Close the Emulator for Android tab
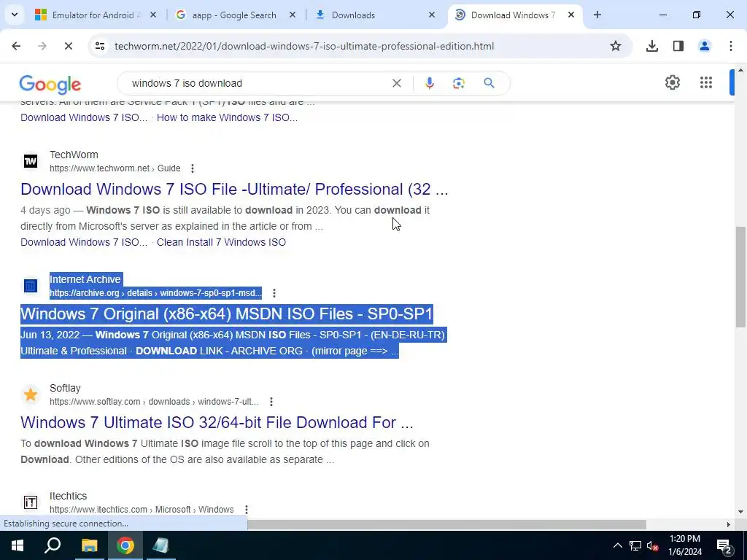Image resolution: width=747 pixels, height=560 pixels. click(153, 15)
